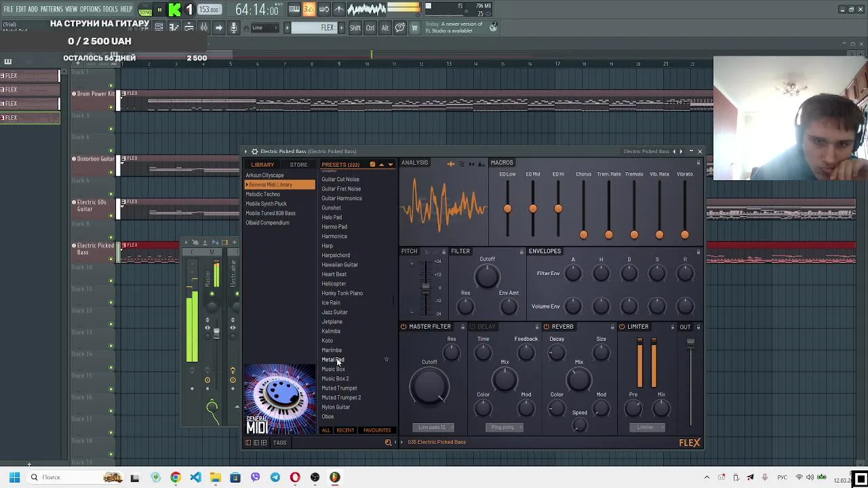Open Windows Start menu
Viewport: 868px width, 488px height.
(14, 477)
